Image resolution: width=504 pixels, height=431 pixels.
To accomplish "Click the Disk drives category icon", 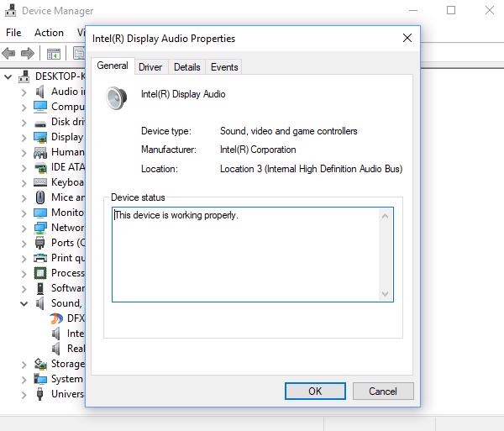I will pyautogui.click(x=40, y=122).
